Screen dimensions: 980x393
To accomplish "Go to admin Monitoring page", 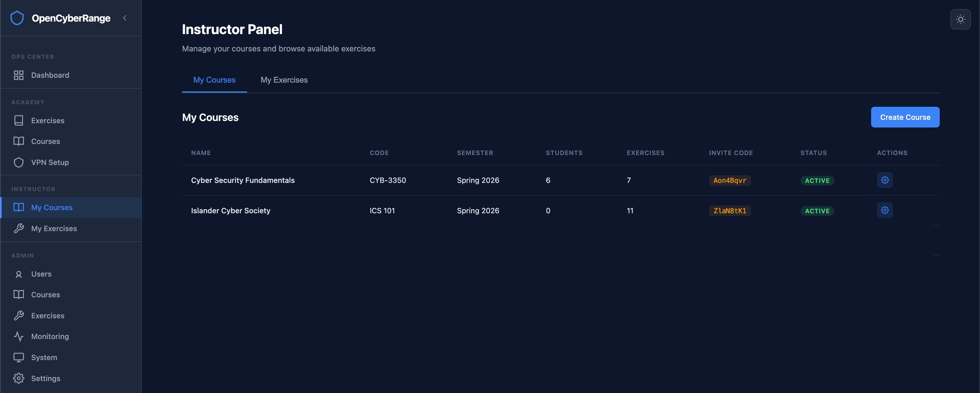I will point(50,336).
